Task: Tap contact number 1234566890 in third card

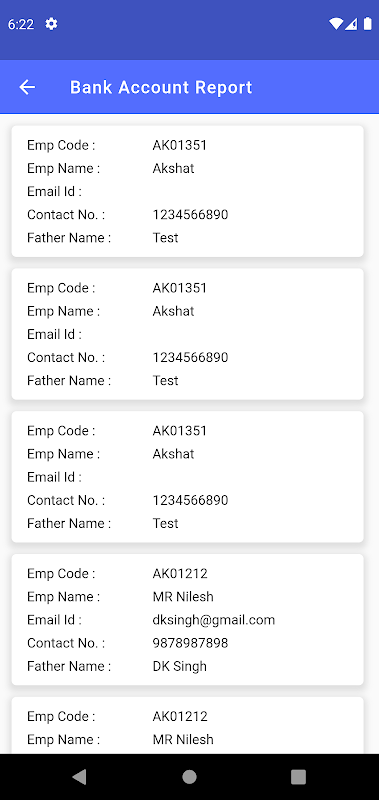Action: 190,500
